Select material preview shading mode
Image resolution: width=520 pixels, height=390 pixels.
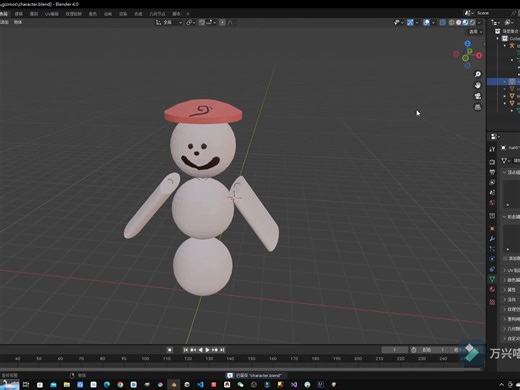click(x=465, y=22)
